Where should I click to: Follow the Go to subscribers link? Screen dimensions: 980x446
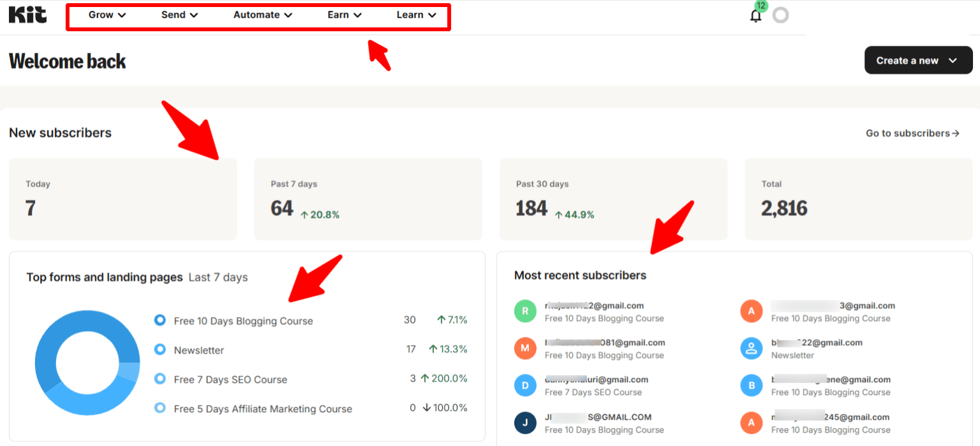tap(912, 133)
